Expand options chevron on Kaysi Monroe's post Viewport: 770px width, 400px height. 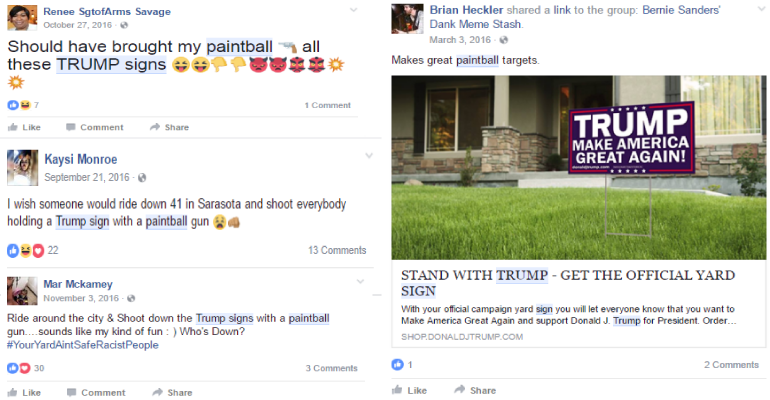[369, 156]
